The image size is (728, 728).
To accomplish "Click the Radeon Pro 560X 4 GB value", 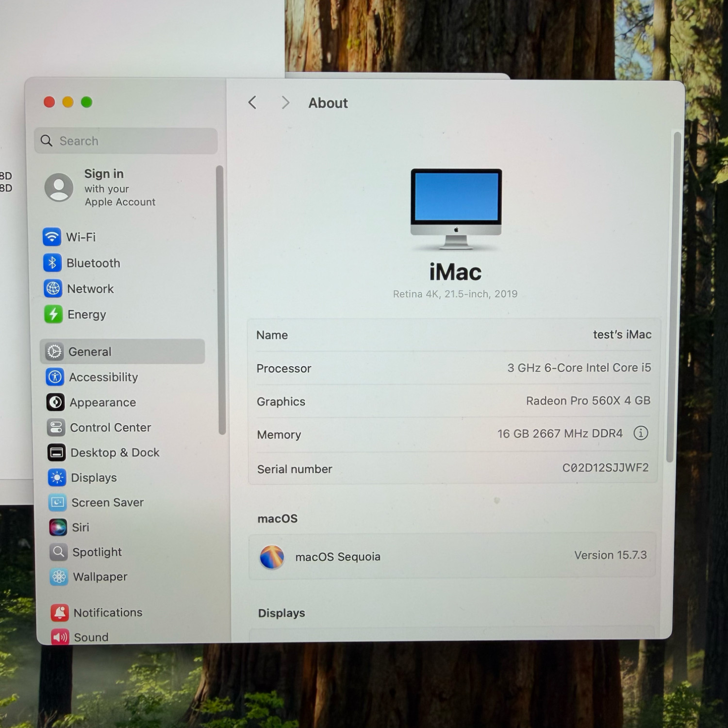I will pos(588,400).
